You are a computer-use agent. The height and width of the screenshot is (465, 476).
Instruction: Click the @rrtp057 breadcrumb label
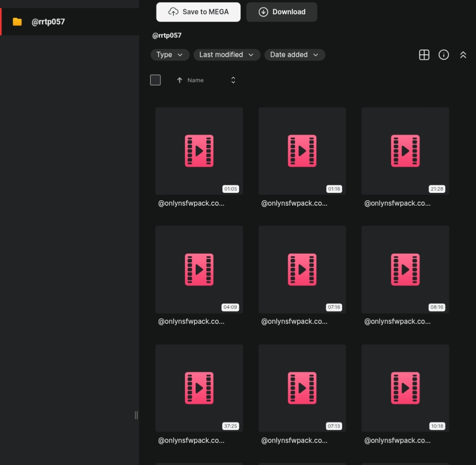click(x=167, y=36)
